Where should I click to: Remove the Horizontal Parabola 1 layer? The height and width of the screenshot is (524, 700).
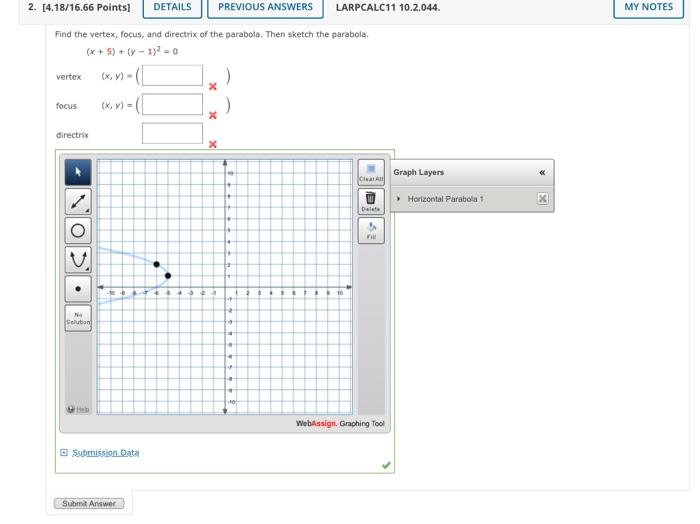click(542, 199)
